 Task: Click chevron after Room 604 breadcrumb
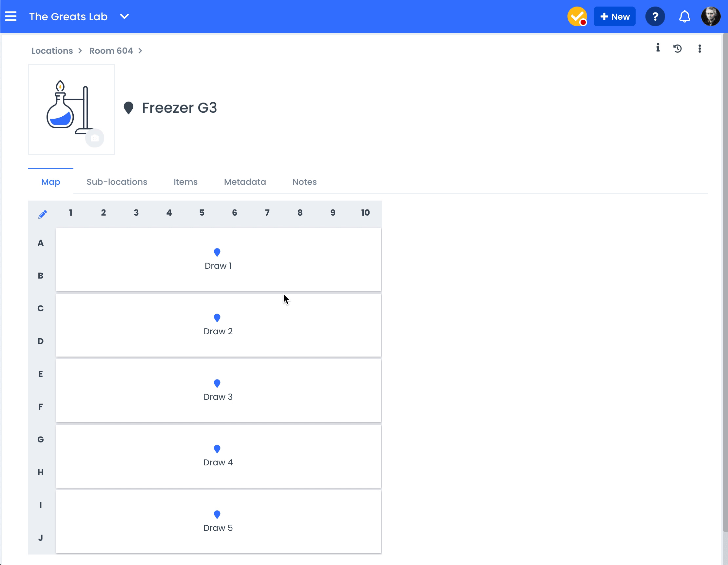tap(140, 51)
